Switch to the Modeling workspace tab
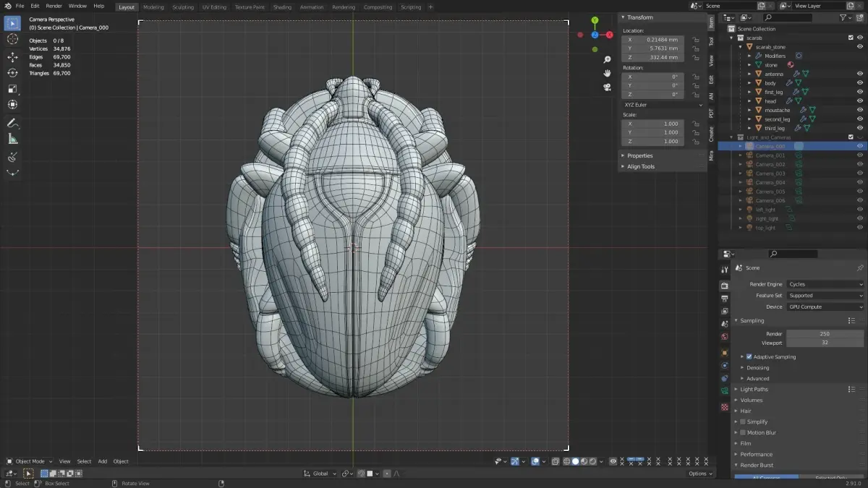 (153, 7)
